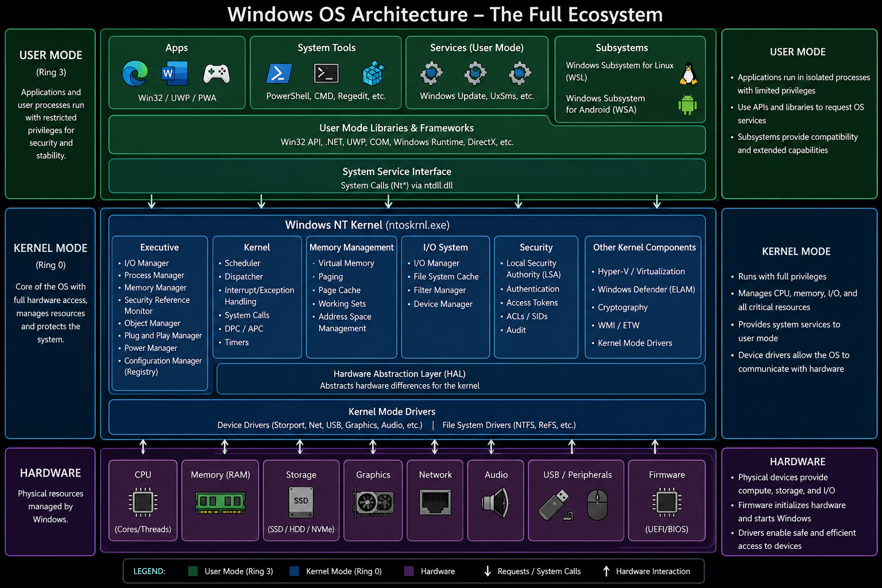
Task: Click the File System Cache item
Action: [446, 277]
